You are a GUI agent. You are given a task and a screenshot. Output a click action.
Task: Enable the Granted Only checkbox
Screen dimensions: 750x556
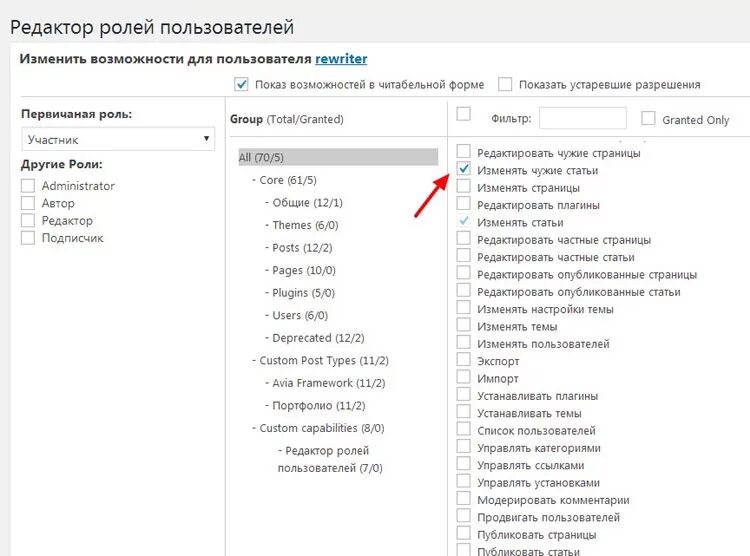coord(648,118)
